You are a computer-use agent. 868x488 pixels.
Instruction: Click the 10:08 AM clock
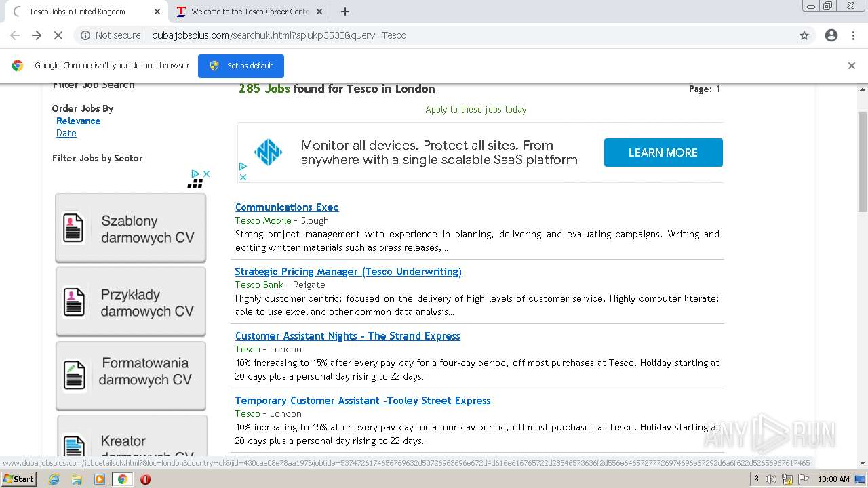[x=833, y=479]
